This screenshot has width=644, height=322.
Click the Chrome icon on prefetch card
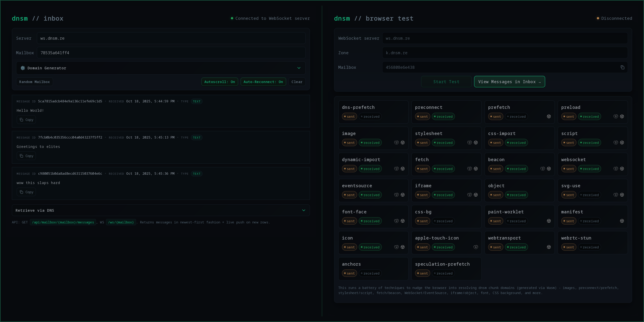[x=549, y=116]
